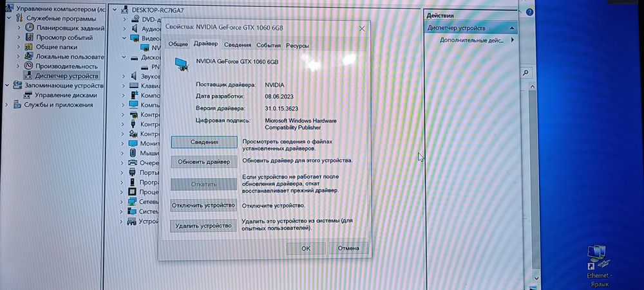This screenshot has width=644, height=290.
Task: Click the Отключить устройство button
Action: click(x=204, y=205)
